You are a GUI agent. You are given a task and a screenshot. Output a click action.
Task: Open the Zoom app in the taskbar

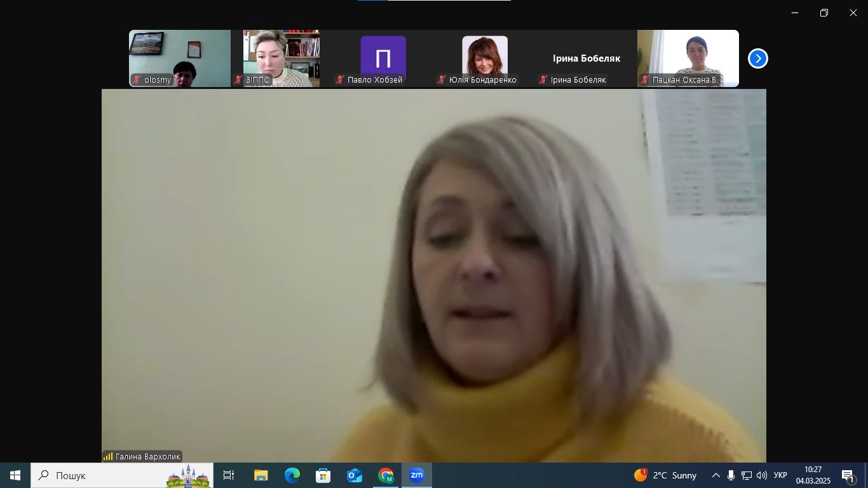pyautogui.click(x=417, y=475)
